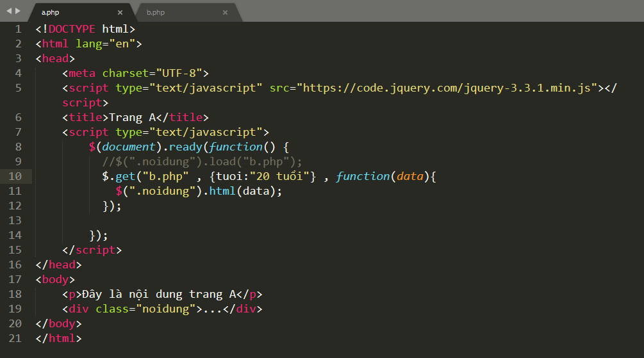Click the src attribute name on line 5
This screenshot has width=644, height=358.
click(279, 88)
